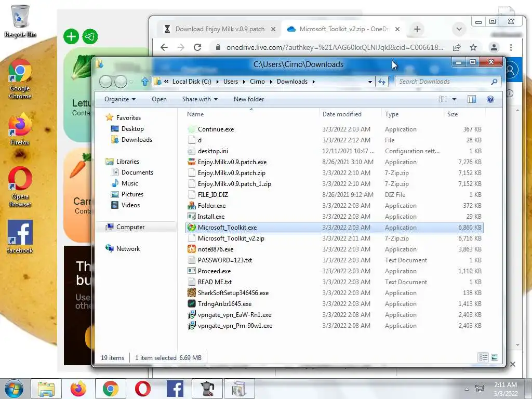Sort by Date modified column
The image size is (532, 399).
350,114
